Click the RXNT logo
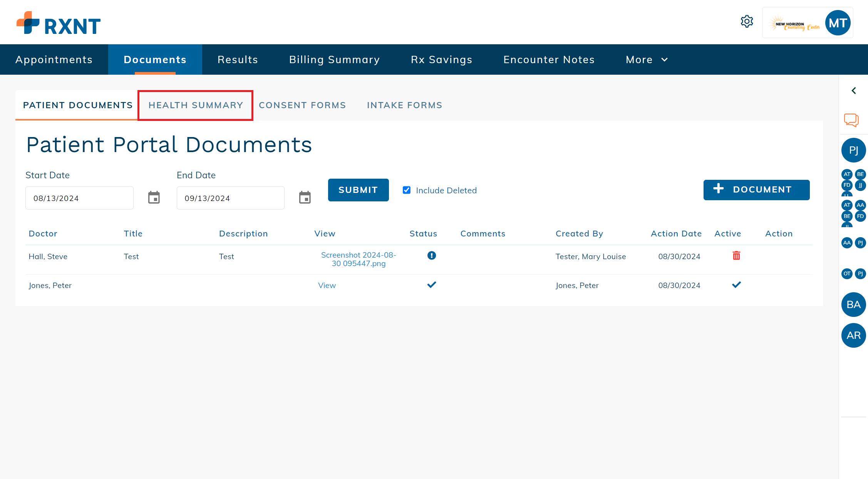Image resolution: width=868 pixels, height=479 pixels. pos(58,23)
